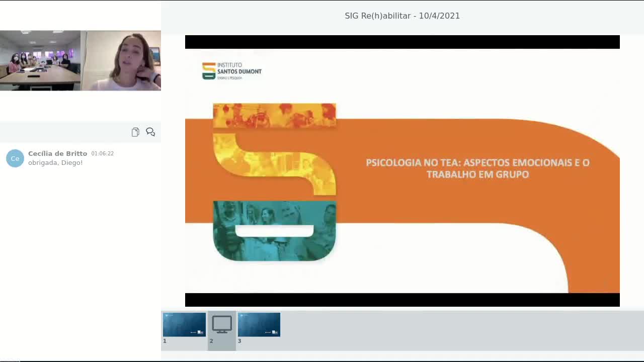The width and height of the screenshot is (644, 362).
Task: Open the notes icon in the chat header
Action: 135,132
